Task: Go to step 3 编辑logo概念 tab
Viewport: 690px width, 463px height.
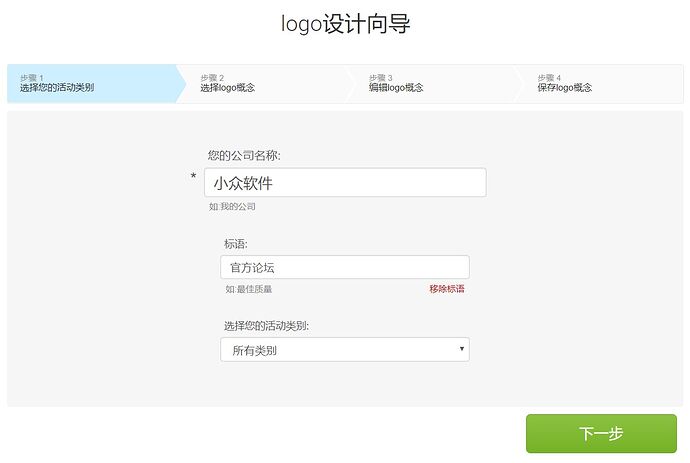Action: tap(433, 84)
